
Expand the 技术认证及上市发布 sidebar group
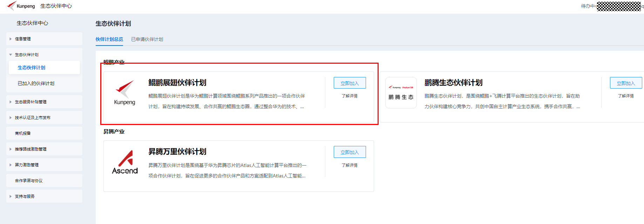(44, 118)
